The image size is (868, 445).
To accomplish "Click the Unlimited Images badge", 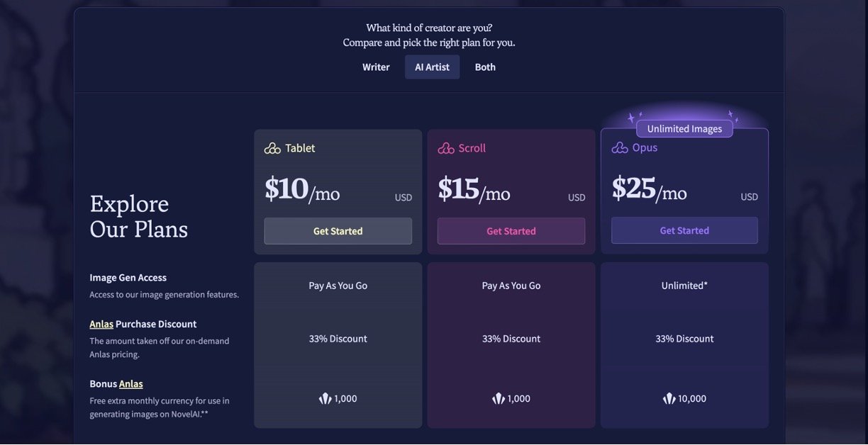I will 684,128.
